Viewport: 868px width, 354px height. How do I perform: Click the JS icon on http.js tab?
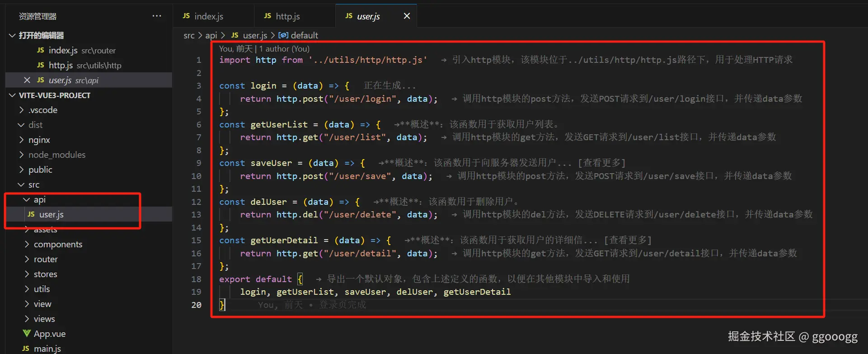tap(267, 16)
